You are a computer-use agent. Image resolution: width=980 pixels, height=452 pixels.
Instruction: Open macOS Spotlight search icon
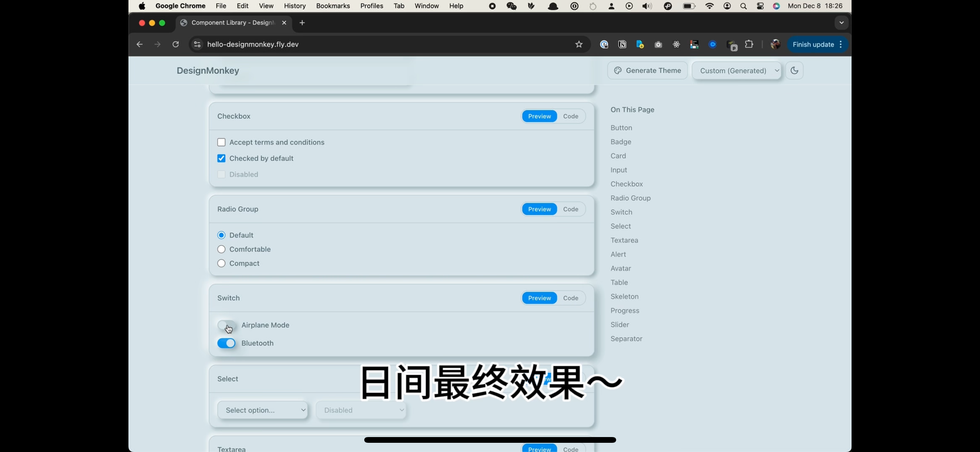click(743, 6)
